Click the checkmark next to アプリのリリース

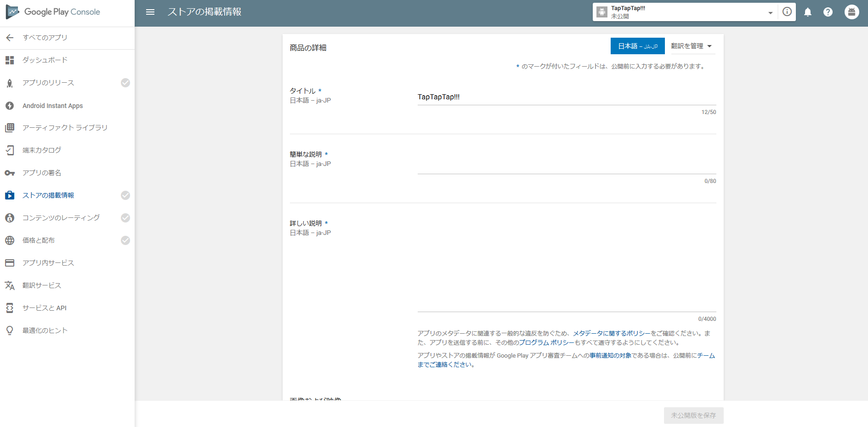pyautogui.click(x=125, y=83)
